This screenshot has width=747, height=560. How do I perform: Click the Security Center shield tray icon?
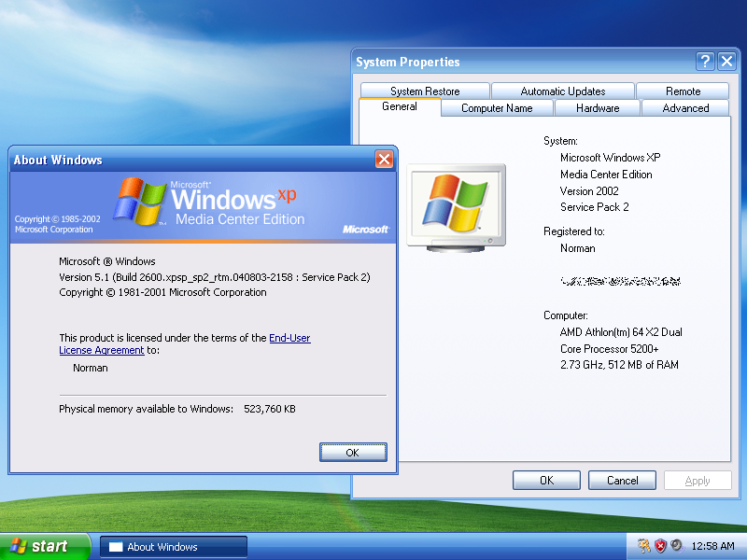tap(659, 546)
